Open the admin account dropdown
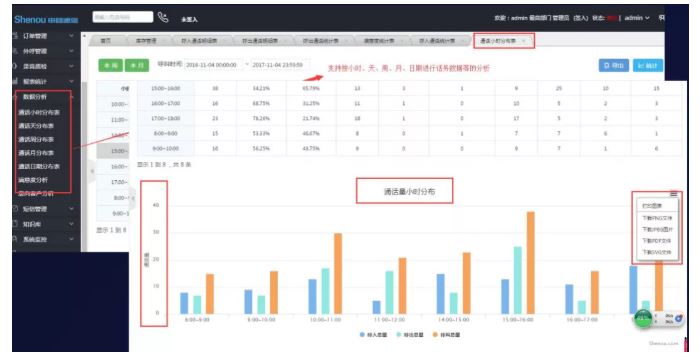 point(637,18)
